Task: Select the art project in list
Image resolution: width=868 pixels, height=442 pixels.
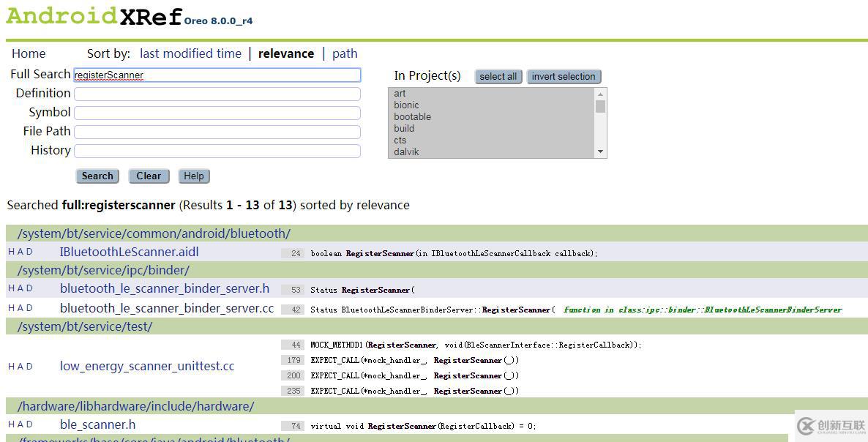Action: click(400, 94)
